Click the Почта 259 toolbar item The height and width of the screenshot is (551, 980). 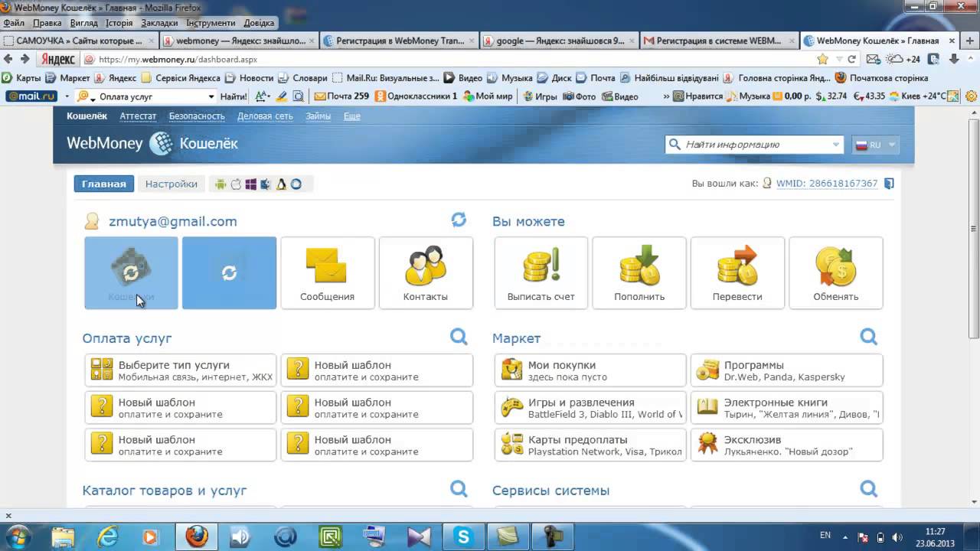pyautogui.click(x=341, y=96)
